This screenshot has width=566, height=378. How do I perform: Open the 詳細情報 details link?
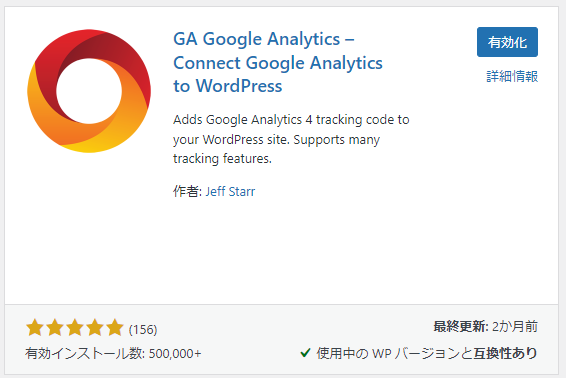click(x=512, y=77)
